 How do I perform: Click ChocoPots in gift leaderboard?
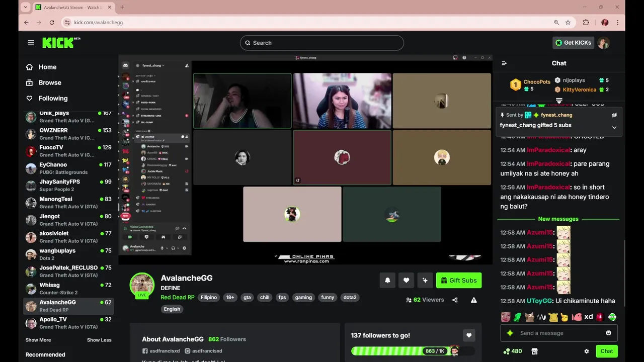pos(537,82)
